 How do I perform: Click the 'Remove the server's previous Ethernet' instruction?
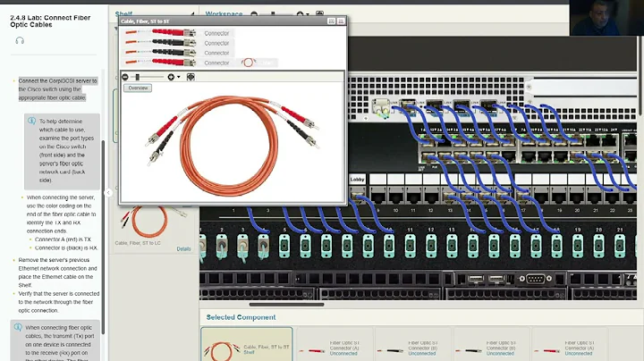[57, 273]
